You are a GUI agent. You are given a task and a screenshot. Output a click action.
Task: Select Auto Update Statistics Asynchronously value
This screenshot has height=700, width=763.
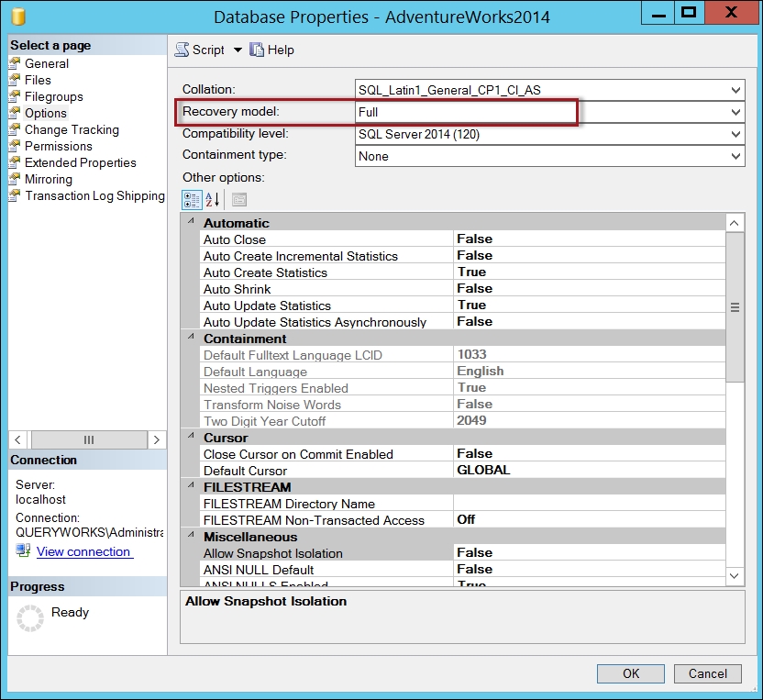pos(589,322)
